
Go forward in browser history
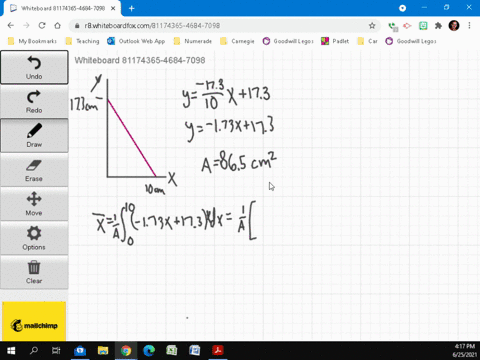[x=26, y=26]
